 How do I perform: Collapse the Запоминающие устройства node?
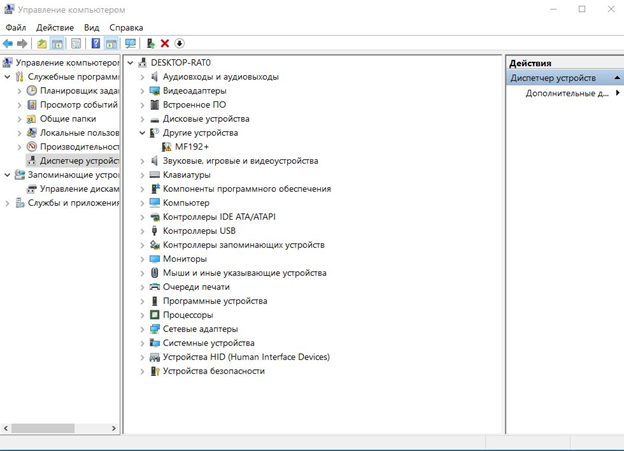[x=7, y=175]
